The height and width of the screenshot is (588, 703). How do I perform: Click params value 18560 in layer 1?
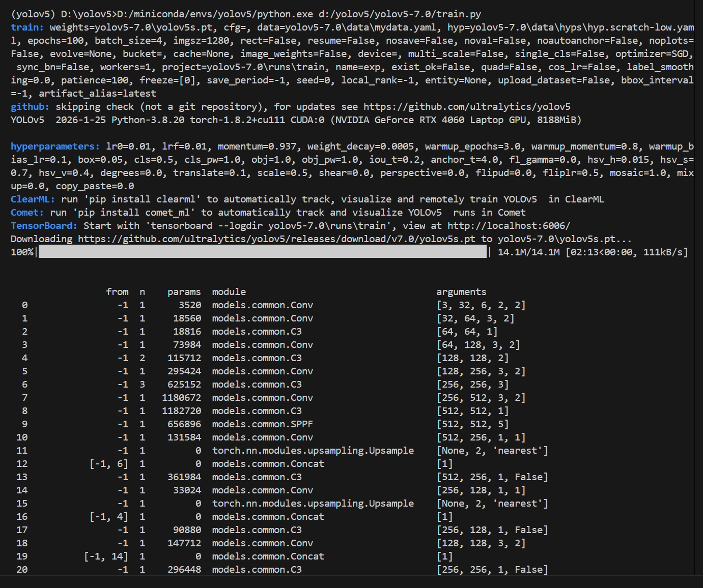[187, 318]
